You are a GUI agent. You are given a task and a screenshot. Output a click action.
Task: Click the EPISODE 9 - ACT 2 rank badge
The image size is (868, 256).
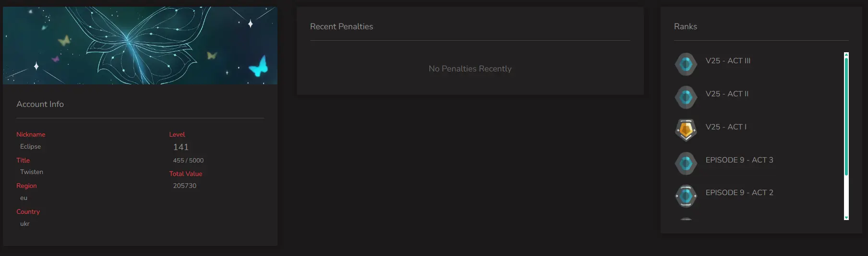pyautogui.click(x=686, y=196)
